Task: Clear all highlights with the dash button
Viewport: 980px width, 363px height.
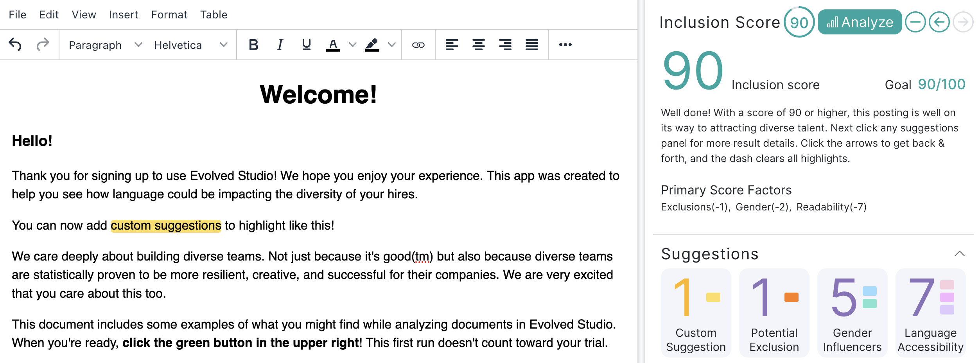Action: (915, 22)
